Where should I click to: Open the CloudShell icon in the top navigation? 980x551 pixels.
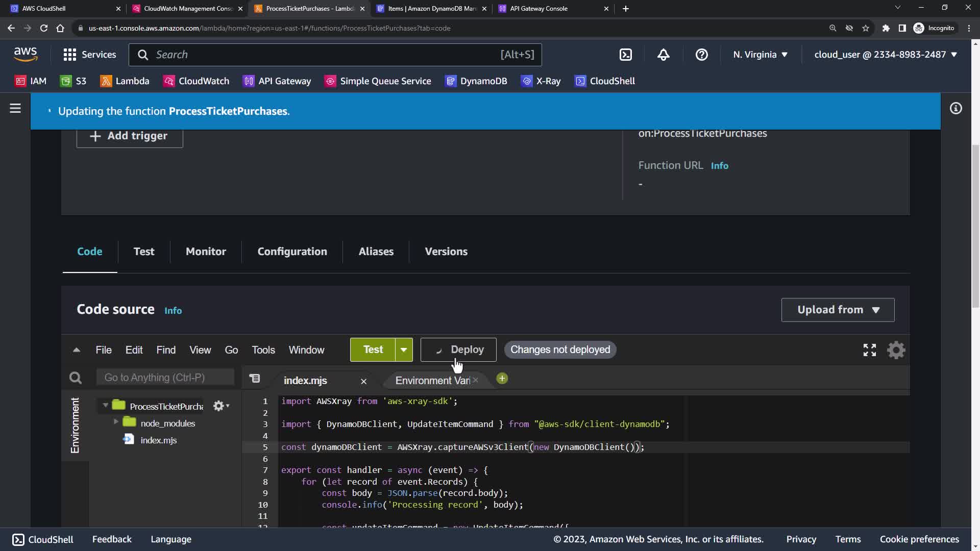pyautogui.click(x=626, y=55)
